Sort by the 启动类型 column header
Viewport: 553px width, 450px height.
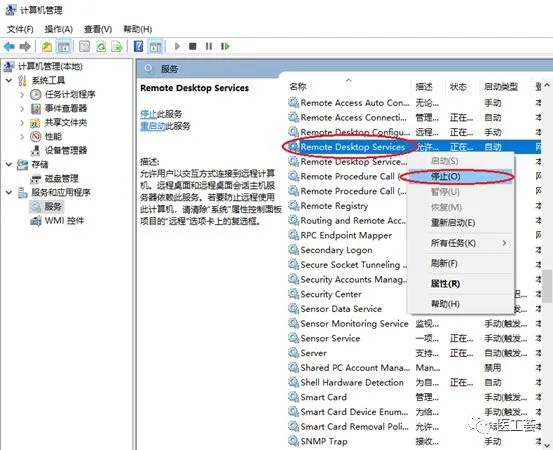point(501,87)
